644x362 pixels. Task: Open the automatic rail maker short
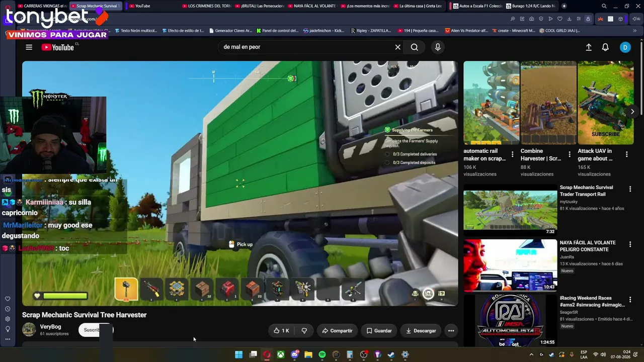click(492, 103)
